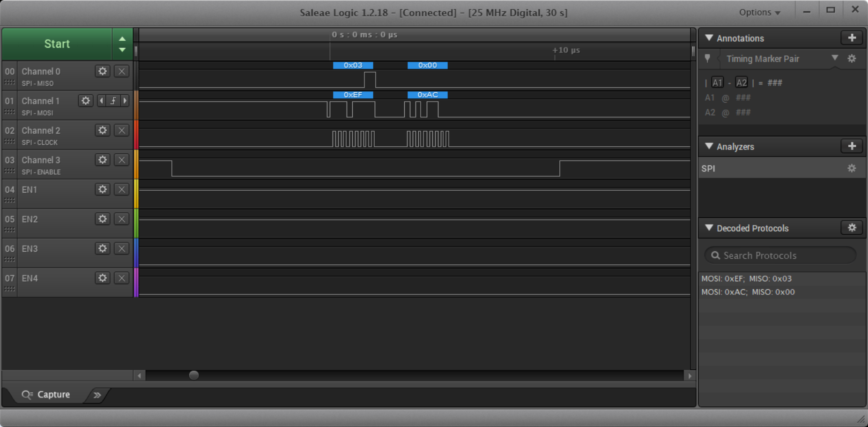Add a new analyzer with plus icon
This screenshot has width=868, height=427.
[x=851, y=146]
